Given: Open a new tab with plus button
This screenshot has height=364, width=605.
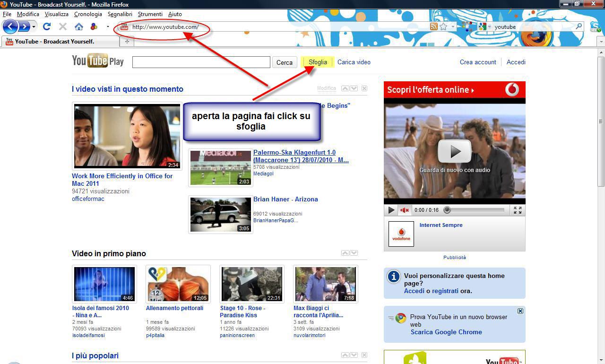Looking at the screenshot, I should 127,42.
